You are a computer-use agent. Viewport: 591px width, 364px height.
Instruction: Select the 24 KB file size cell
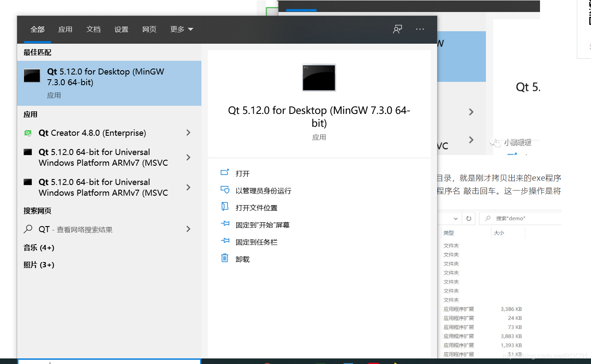click(515, 318)
